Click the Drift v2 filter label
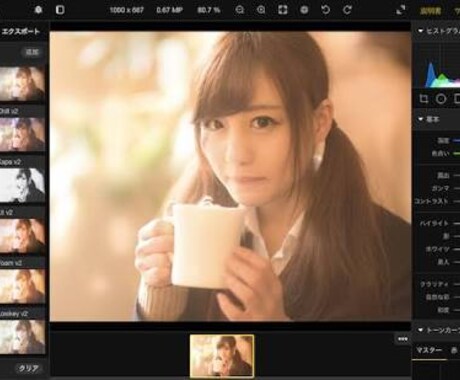This screenshot has width=460, height=380. [9, 111]
